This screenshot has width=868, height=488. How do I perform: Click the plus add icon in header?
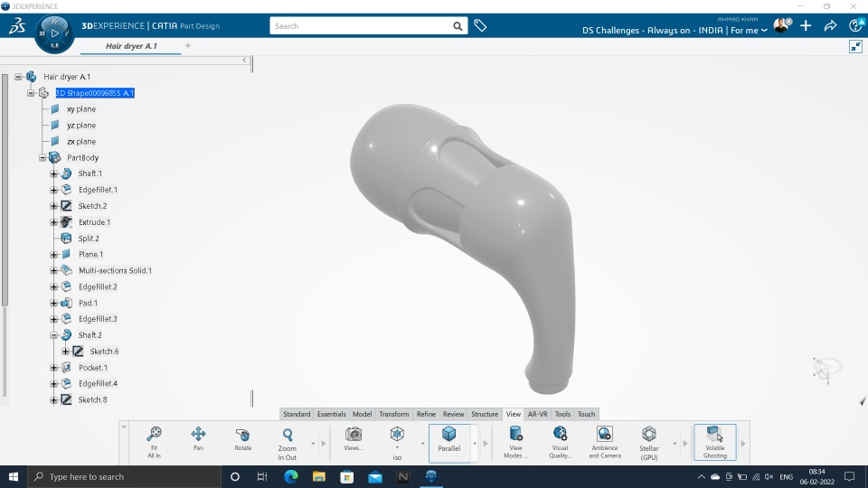pos(806,25)
